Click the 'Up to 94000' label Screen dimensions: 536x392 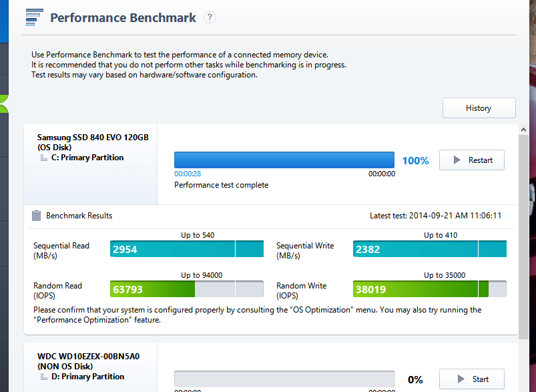(x=202, y=275)
